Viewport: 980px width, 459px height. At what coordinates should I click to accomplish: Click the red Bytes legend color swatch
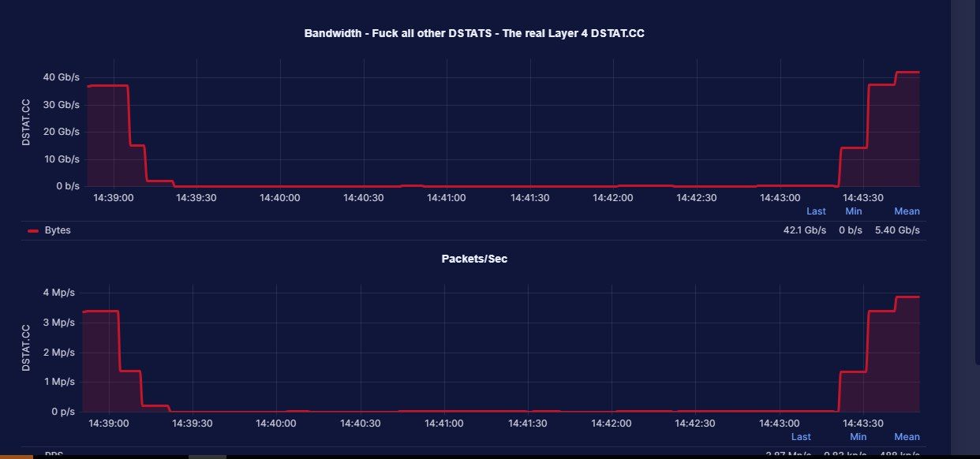33,231
